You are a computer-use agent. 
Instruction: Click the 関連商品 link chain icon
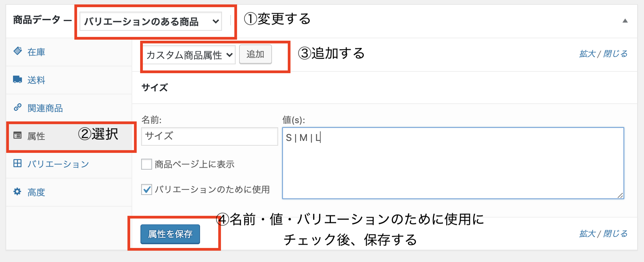17,108
